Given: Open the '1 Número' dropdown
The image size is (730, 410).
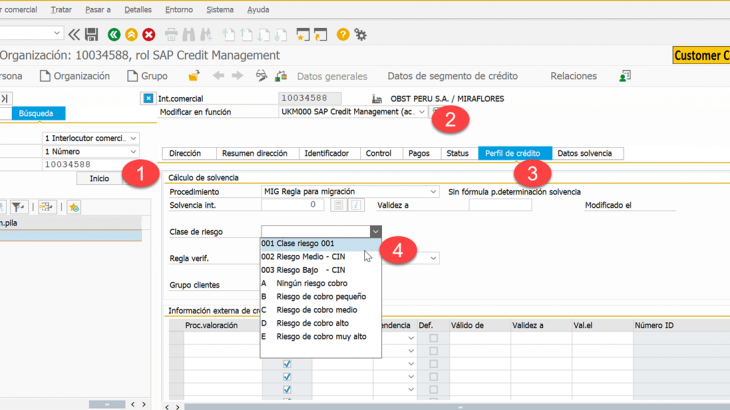Looking at the screenshot, I should (134, 152).
